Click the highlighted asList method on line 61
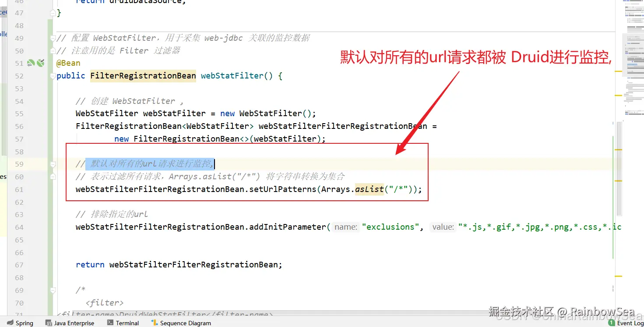The image size is (644, 327). click(370, 189)
